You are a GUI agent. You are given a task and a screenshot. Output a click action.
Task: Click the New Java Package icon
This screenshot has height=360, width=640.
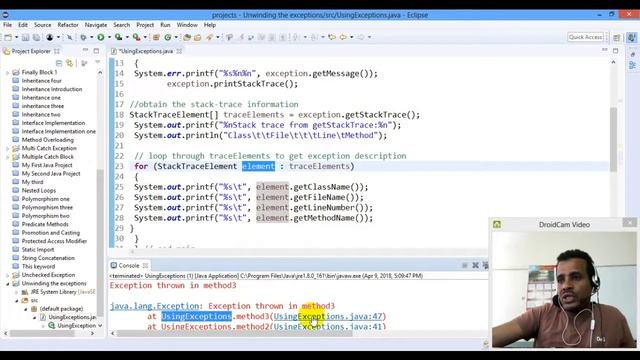(156, 37)
